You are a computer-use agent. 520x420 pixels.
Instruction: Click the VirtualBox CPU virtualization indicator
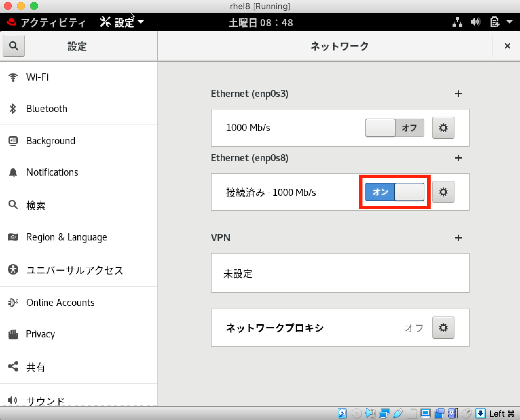point(453,413)
